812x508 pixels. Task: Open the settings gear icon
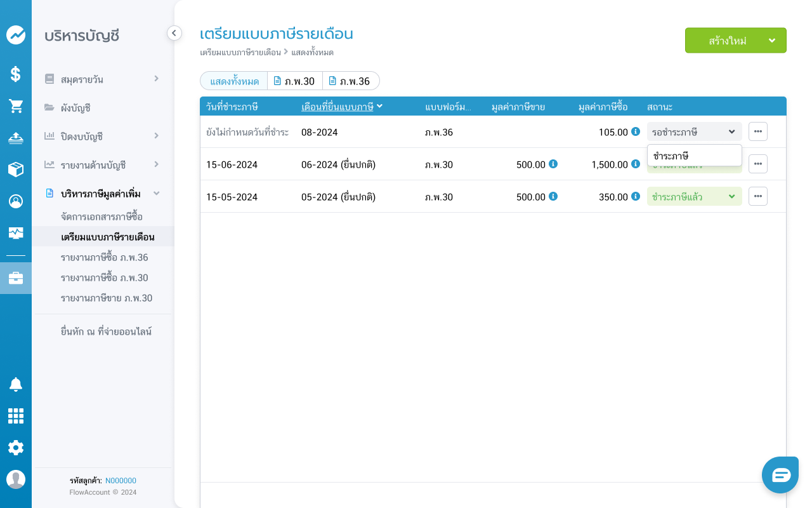(16, 448)
